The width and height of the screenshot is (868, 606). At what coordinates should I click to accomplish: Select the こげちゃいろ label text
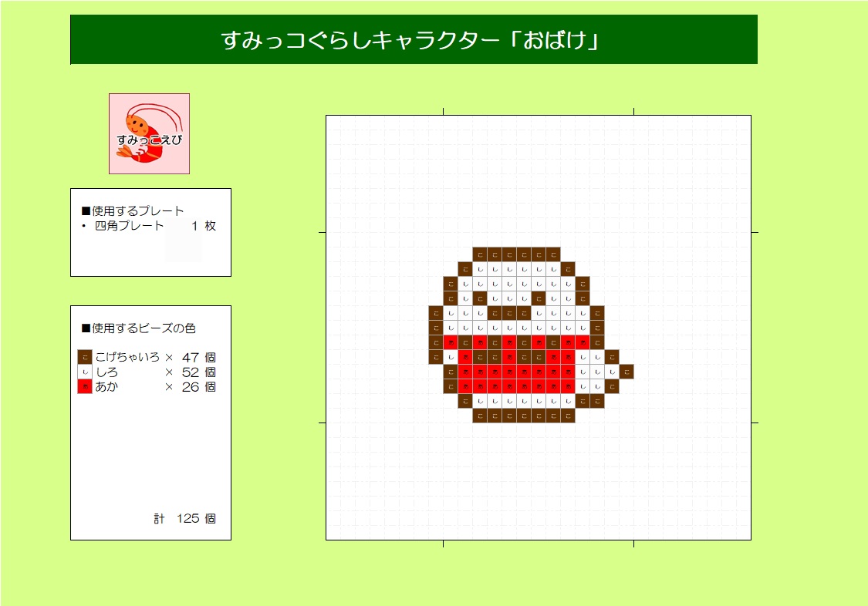pos(127,357)
